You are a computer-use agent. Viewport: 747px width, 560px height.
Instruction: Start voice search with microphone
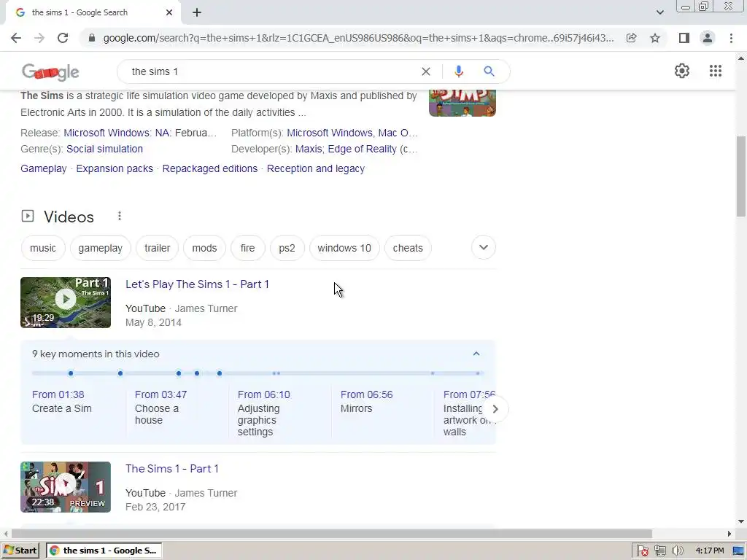coord(458,71)
